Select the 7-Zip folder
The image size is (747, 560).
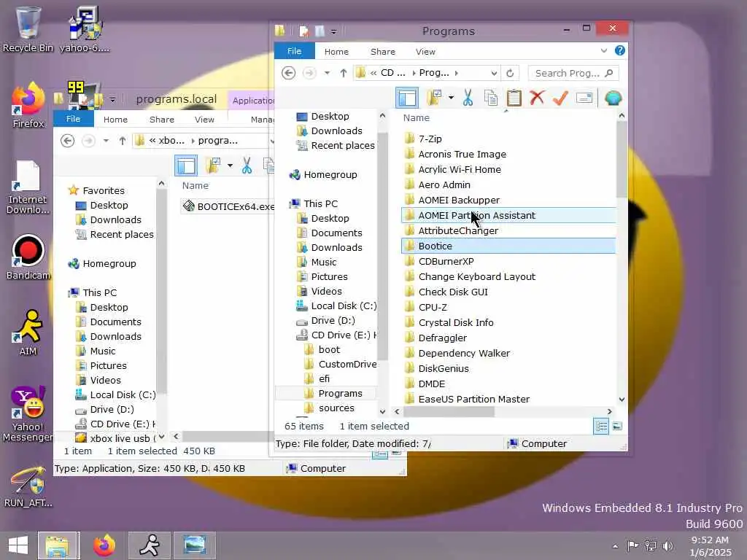click(x=508, y=139)
